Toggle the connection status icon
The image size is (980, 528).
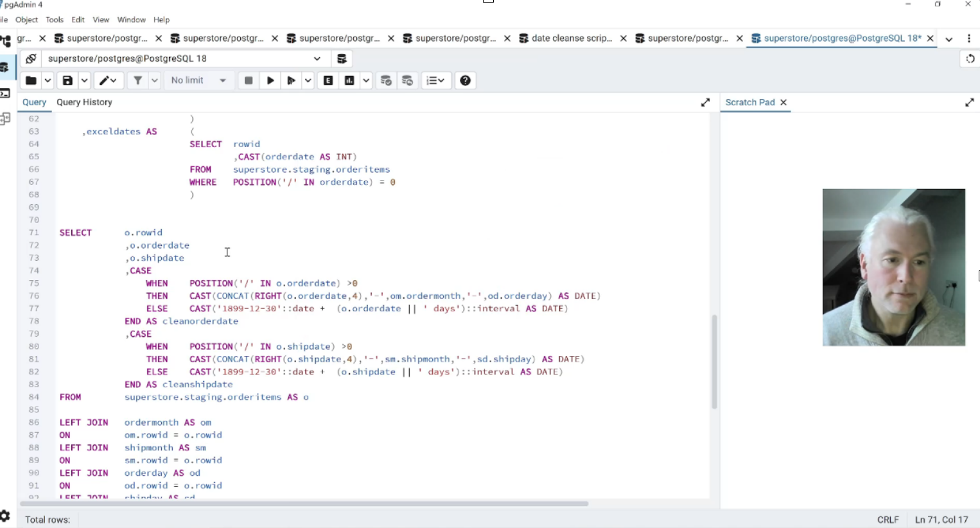point(30,58)
